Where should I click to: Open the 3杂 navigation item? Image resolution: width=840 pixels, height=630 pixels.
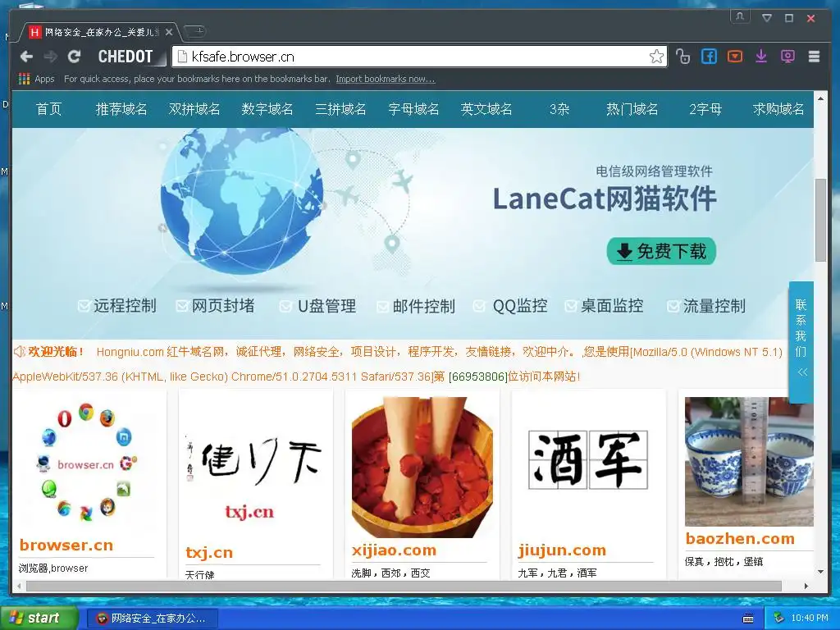coord(559,109)
